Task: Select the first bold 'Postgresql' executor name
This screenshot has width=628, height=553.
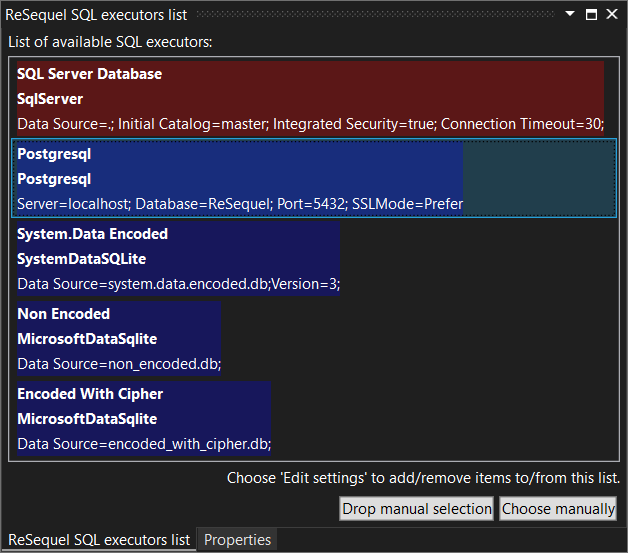Action: [54, 154]
